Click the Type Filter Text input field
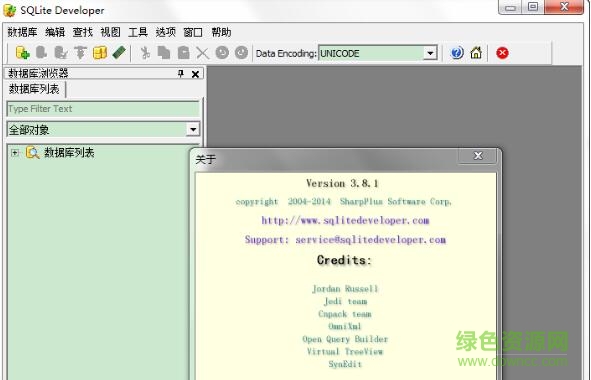The width and height of the screenshot is (591, 380). [103, 109]
